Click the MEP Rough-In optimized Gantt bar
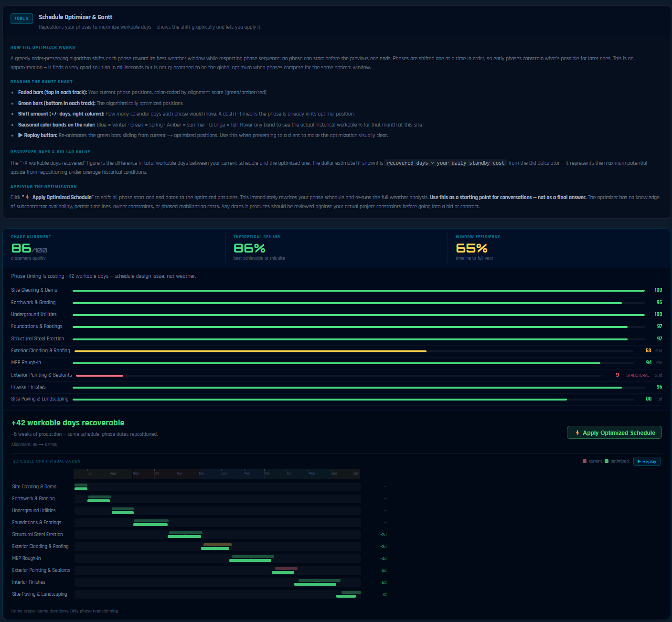 tap(250, 560)
